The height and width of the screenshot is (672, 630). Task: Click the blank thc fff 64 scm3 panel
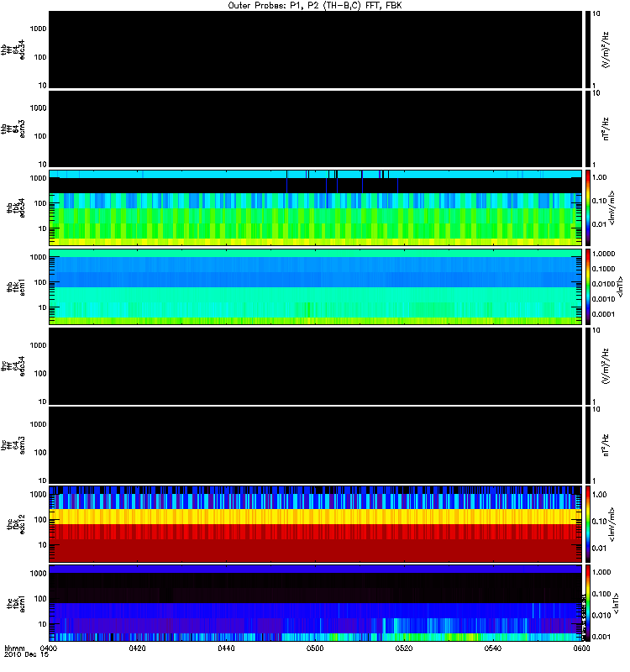(315, 445)
